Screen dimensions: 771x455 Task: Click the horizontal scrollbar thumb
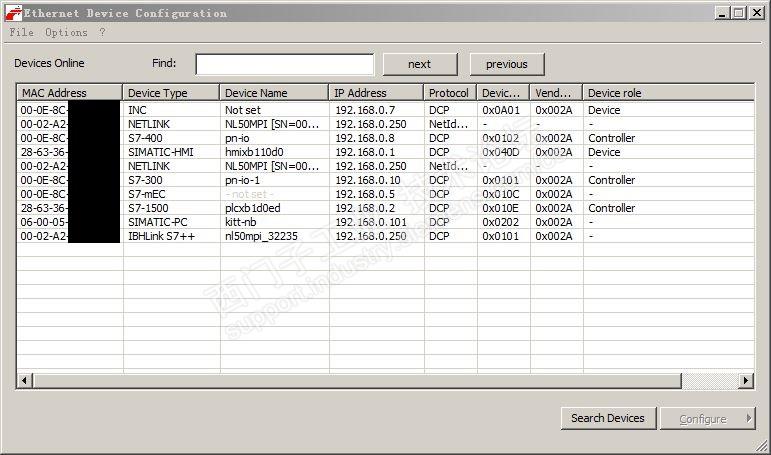click(x=357, y=380)
